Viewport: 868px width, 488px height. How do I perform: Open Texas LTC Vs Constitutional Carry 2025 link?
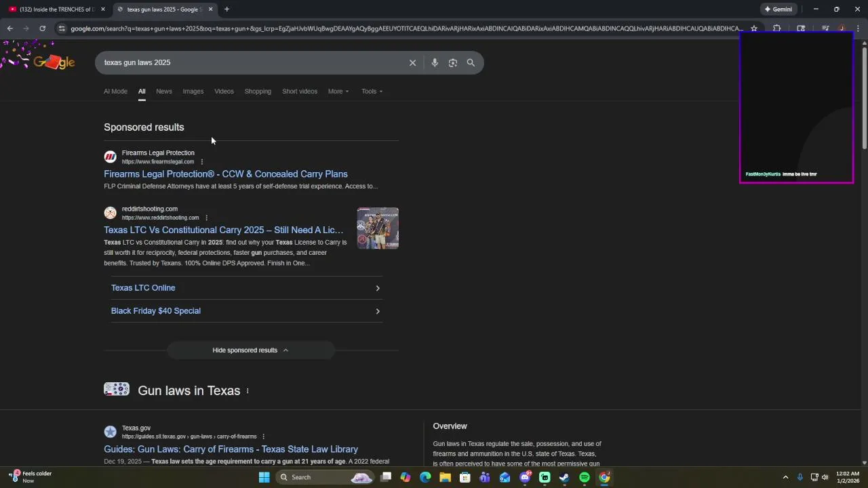(x=224, y=230)
